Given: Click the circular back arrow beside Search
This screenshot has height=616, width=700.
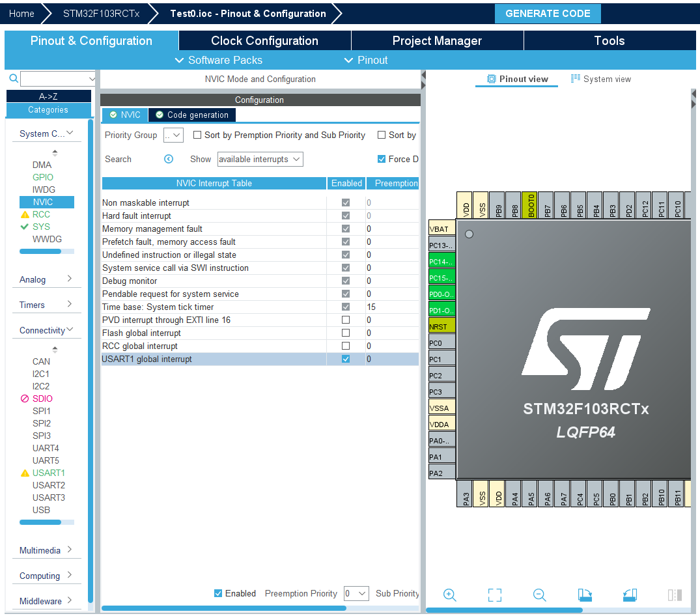Looking at the screenshot, I should pyautogui.click(x=168, y=159).
